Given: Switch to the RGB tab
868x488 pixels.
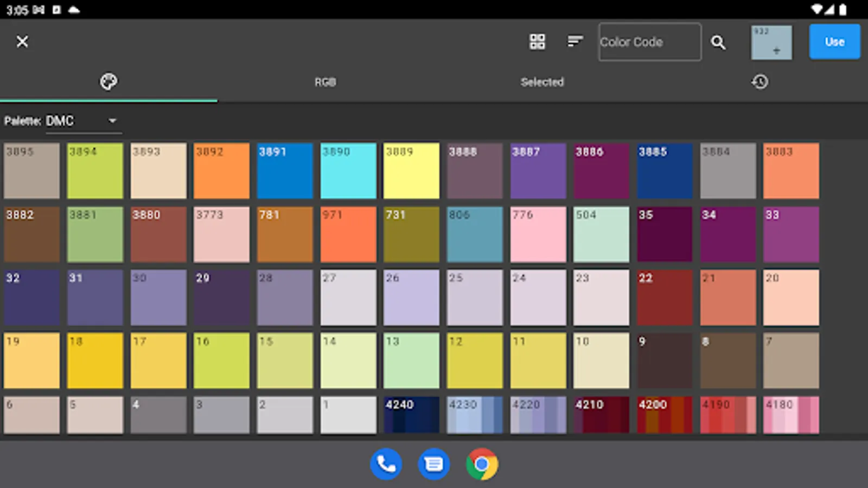Looking at the screenshot, I should pos(325,82).
